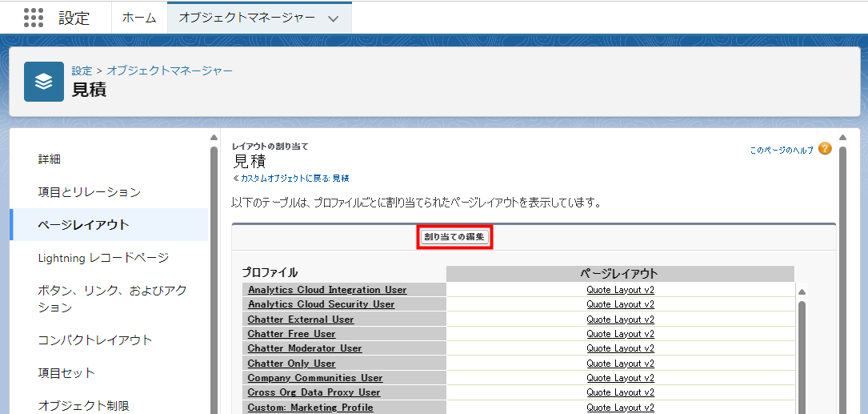The height and width of the screenshot is (414, 868).
Task: Expand the オブジェクトマネージャー tab dropdown chevron
Action: click(x=334, y=18)
